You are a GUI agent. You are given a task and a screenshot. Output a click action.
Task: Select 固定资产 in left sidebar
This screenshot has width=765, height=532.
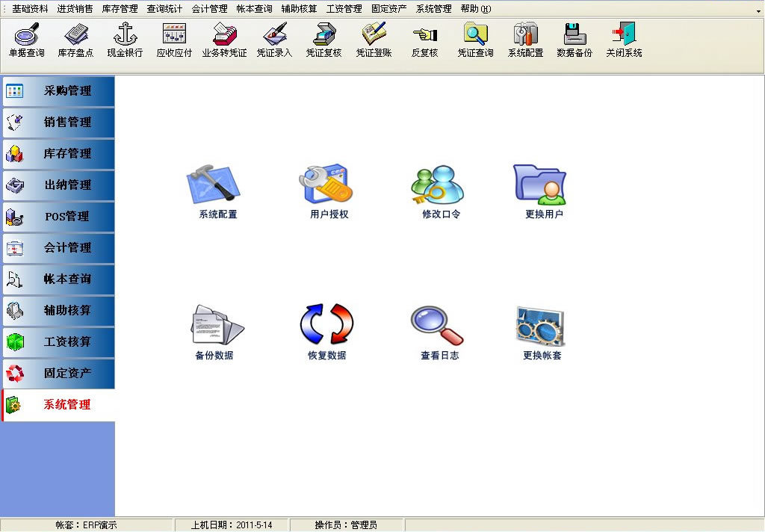[x=58, y=374]
